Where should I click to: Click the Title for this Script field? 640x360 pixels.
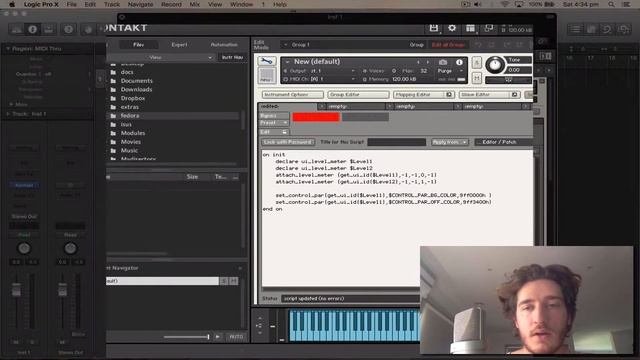[396, 142]
